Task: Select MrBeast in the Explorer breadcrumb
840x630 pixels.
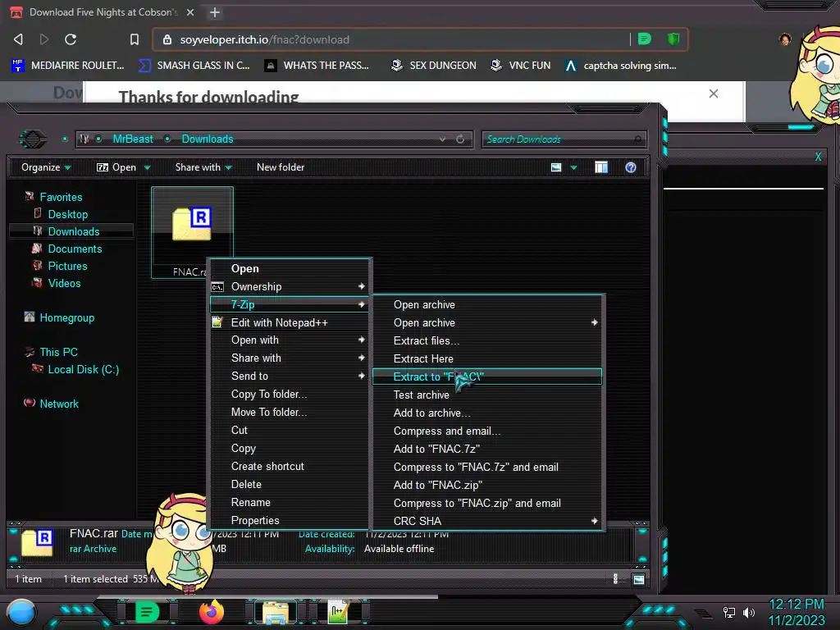Action: 133,139
